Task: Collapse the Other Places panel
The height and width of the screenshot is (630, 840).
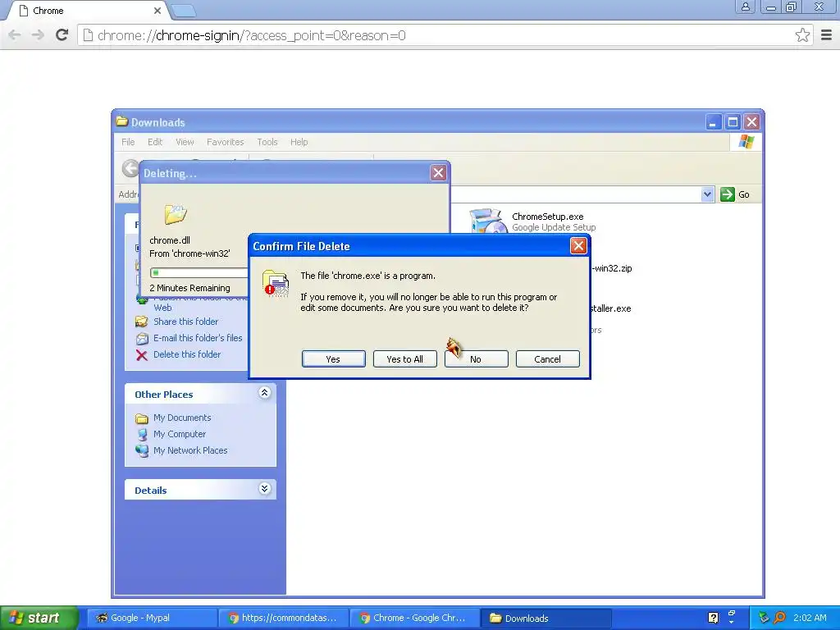Action: (264, 393)
